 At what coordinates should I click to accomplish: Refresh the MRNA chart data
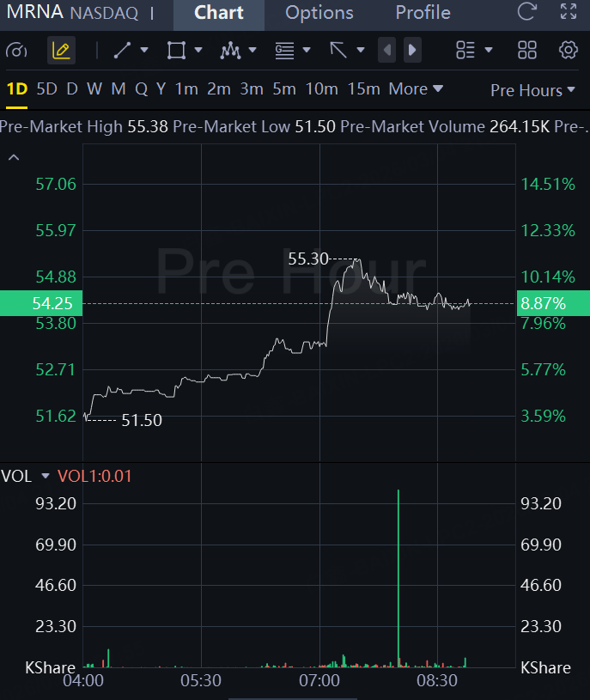(526, 12)
